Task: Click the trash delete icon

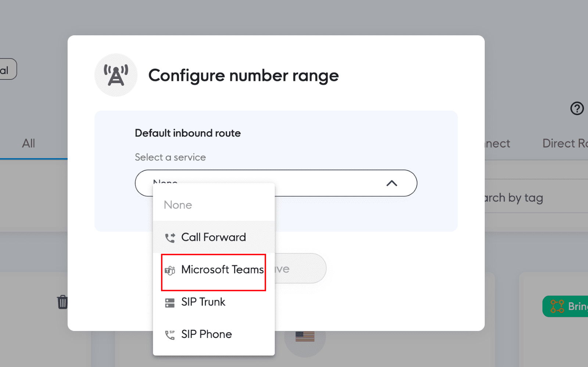Action: (62, 302)
